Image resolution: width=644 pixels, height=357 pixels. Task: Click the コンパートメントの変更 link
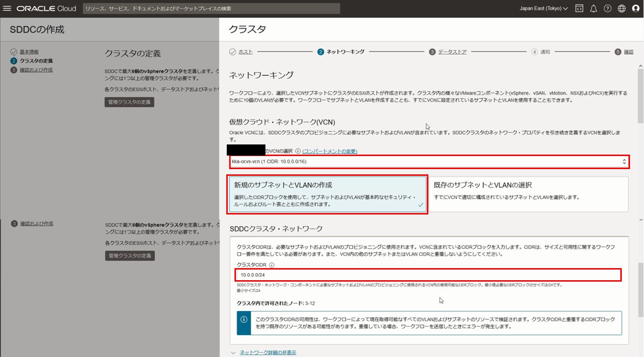(x=330, y=151)
